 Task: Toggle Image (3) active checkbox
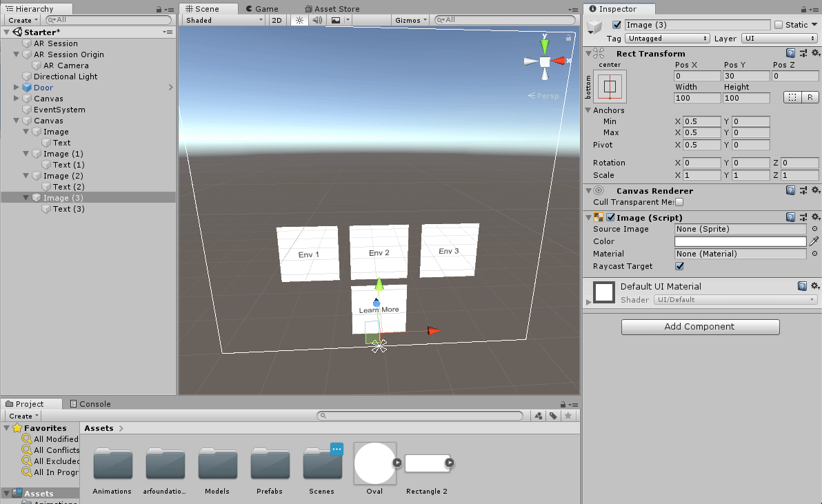(x=616, y=25)
